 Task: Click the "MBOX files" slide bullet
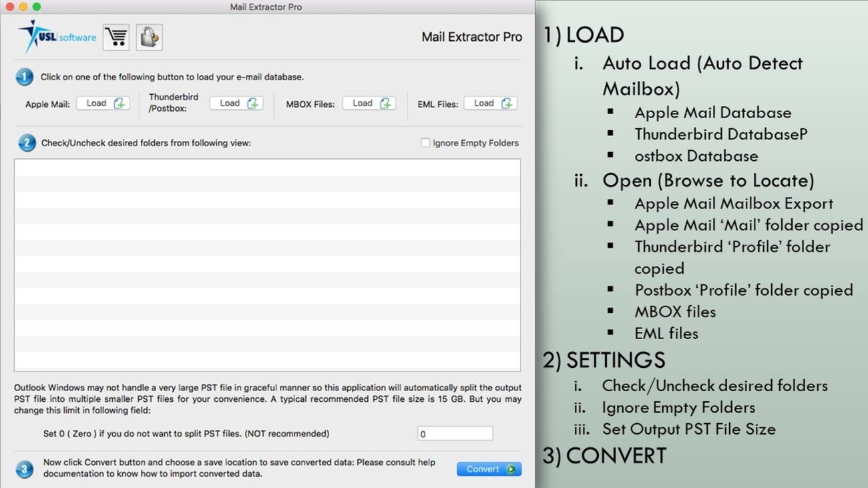[675, 312]
